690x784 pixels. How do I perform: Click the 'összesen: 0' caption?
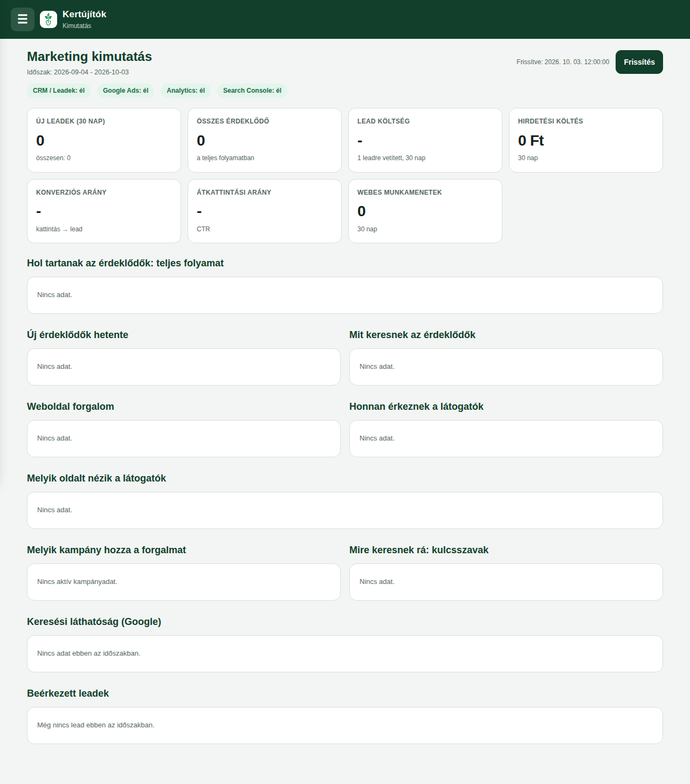point(53,158)
